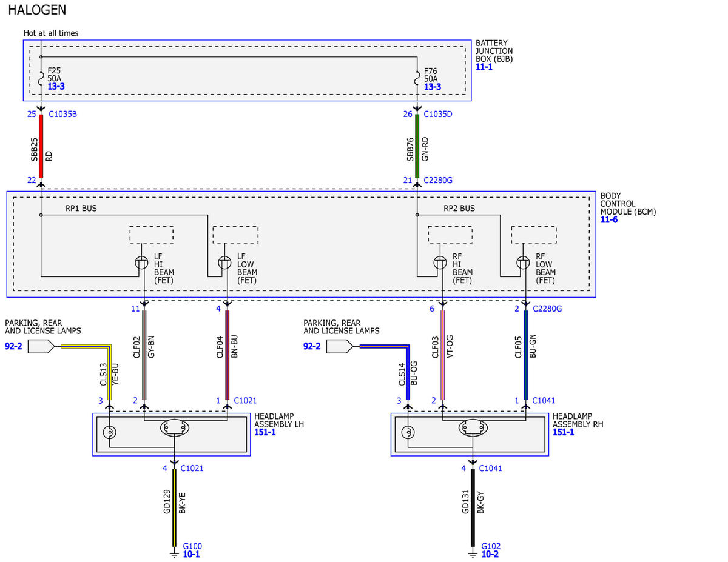Screen dimensions: 728x562
Task: Click the LH headlamp dual-filament bulb symbol
Action: pos(174,428)
